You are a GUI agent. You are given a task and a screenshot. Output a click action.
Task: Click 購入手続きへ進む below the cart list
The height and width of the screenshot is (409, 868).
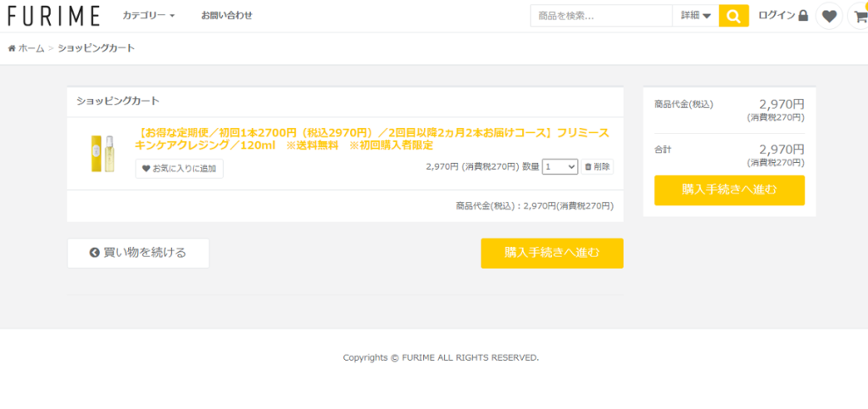tap(552, 253)
